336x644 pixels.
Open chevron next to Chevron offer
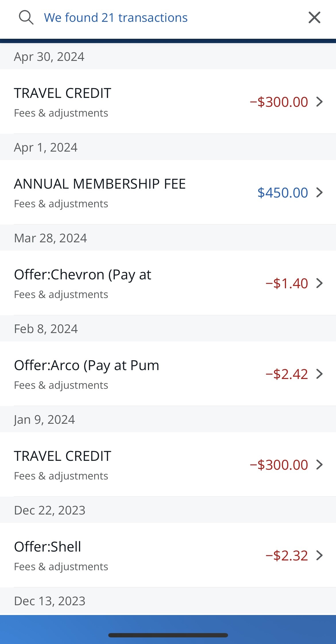coord(319,283)
